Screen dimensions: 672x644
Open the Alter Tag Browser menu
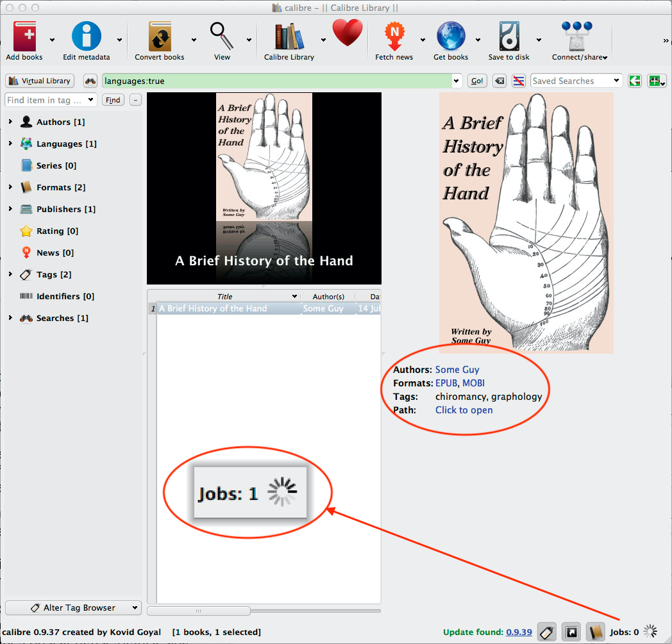pyautogui.click(x=72, y=607)
